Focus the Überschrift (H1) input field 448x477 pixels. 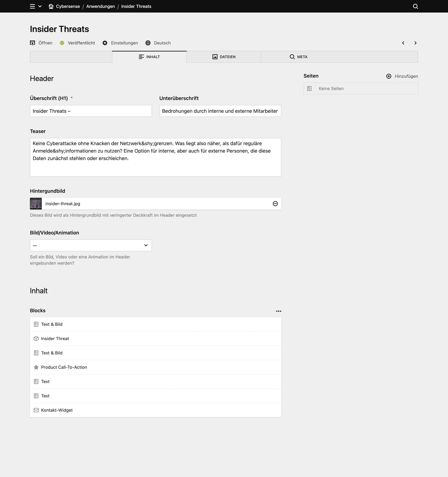(x=91, y=111)
